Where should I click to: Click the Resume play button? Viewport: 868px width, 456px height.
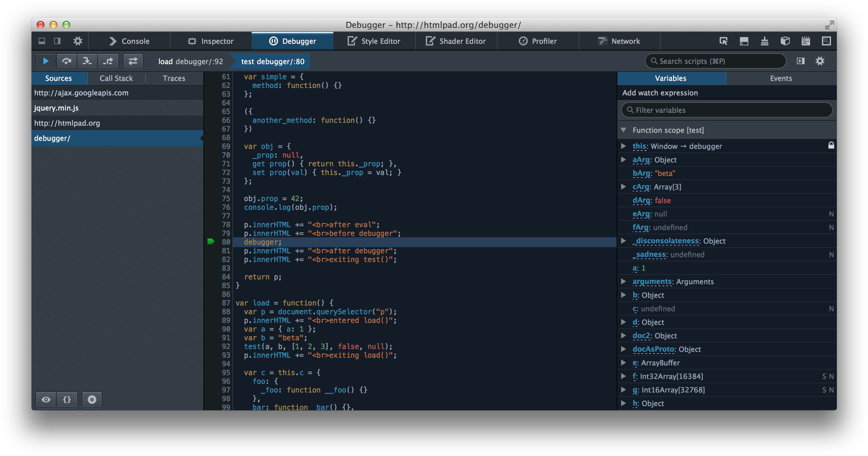pyautogui.click(x=46, y=61)
